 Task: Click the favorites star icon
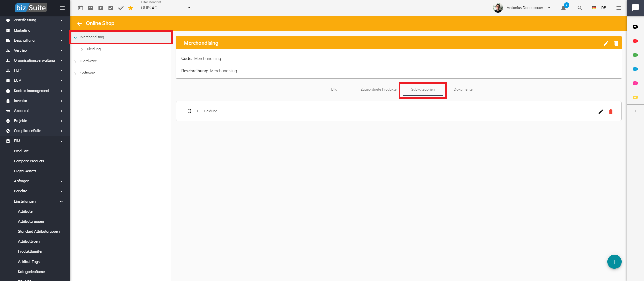pos(131,8)
